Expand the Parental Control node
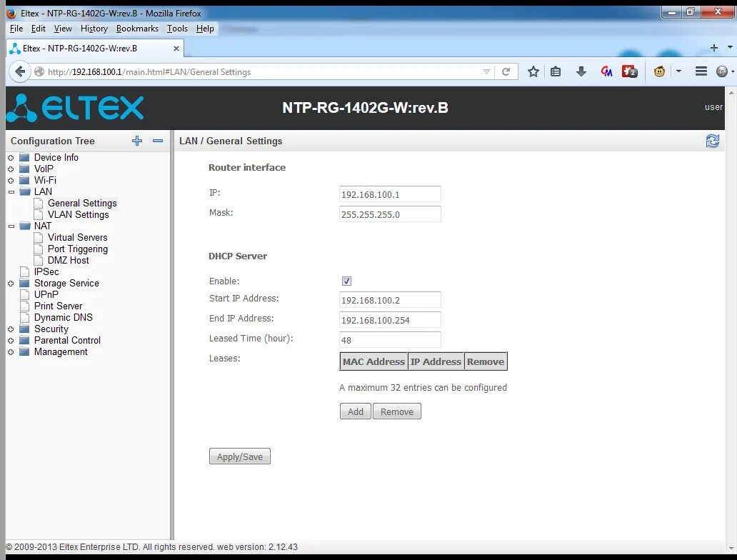The image size is (737, 560). 11,341
